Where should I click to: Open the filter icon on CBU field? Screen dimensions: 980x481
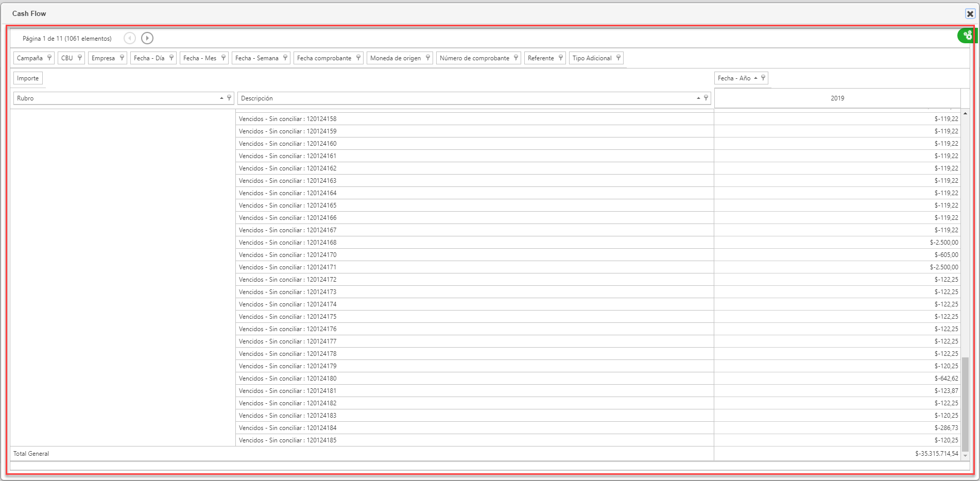80,58
